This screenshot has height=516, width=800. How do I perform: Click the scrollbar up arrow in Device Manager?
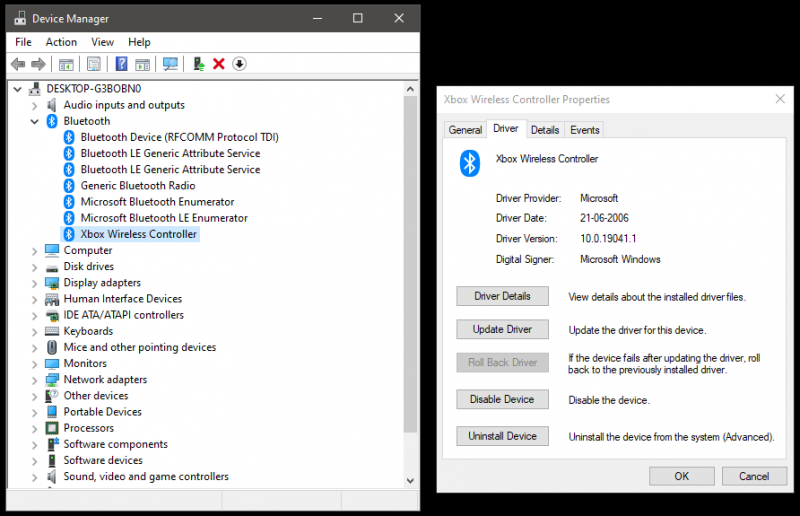[x=410, y=89]
